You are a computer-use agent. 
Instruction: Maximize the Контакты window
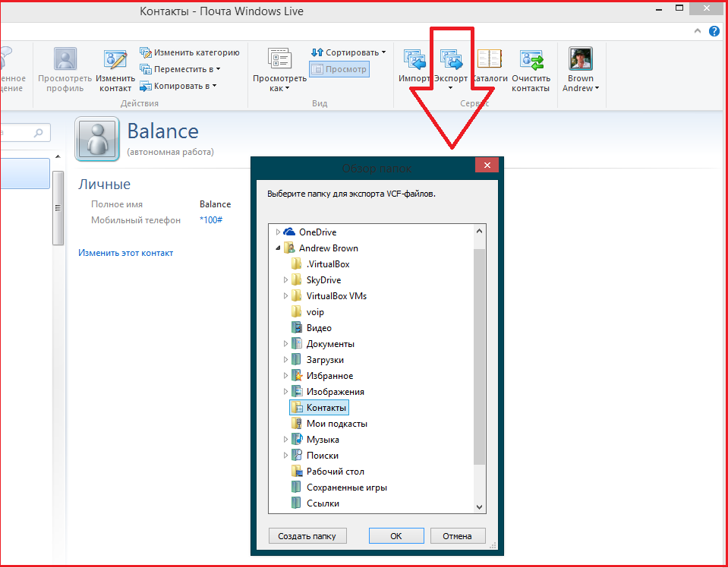(x=679, y=8)
